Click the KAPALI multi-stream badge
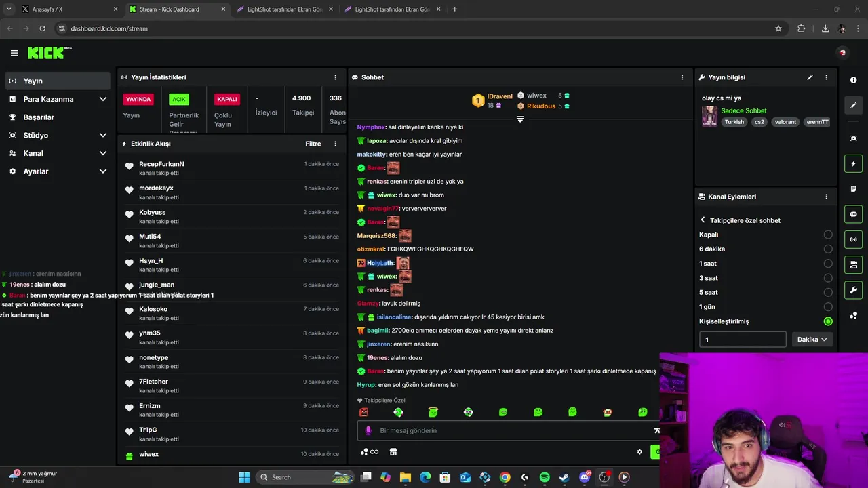The height and width of the screenshot is (488, 868). coord(227,99)
